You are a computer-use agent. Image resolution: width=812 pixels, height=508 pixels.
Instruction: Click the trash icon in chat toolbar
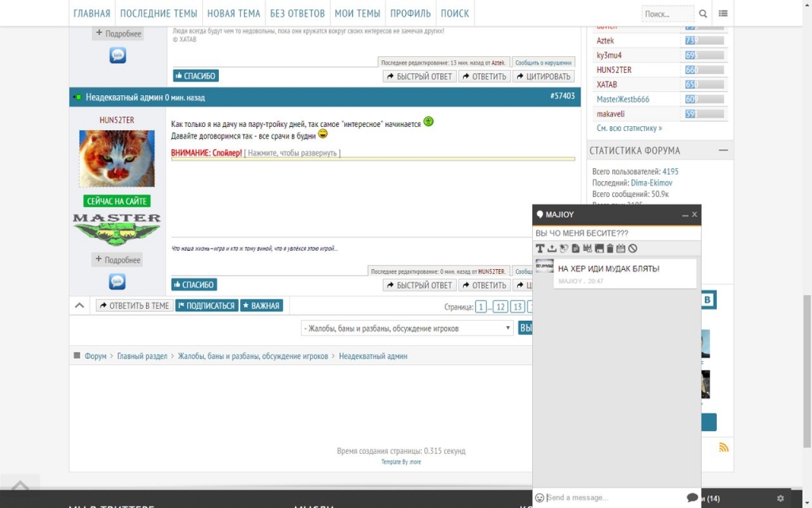610,249
